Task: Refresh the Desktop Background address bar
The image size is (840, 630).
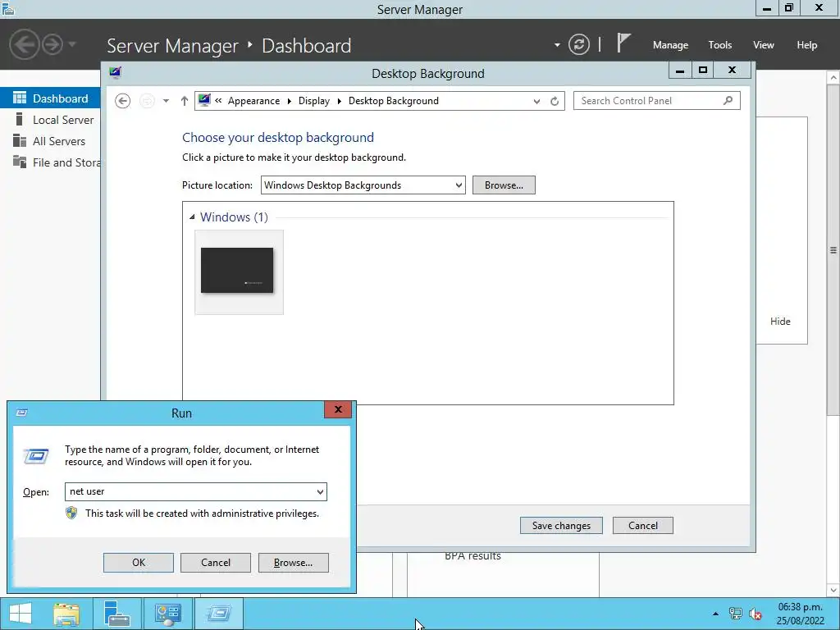Action: tap(555, 101)
